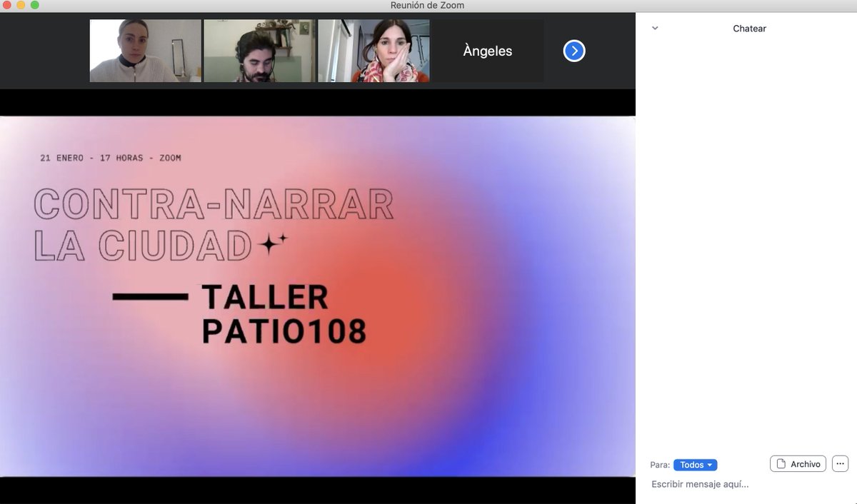Select the woman with colorful scarf video

point(374,51)
